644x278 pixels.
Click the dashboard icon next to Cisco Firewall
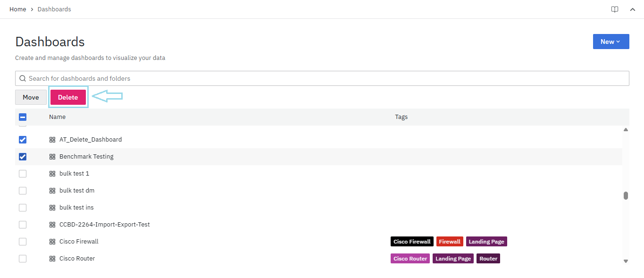(x=52, y=242)
